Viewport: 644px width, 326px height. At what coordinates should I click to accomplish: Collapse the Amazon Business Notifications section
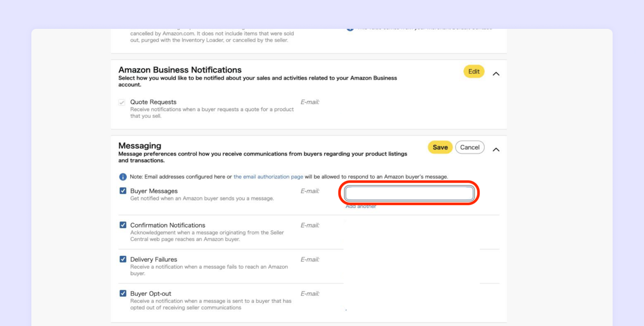[496, 73]
